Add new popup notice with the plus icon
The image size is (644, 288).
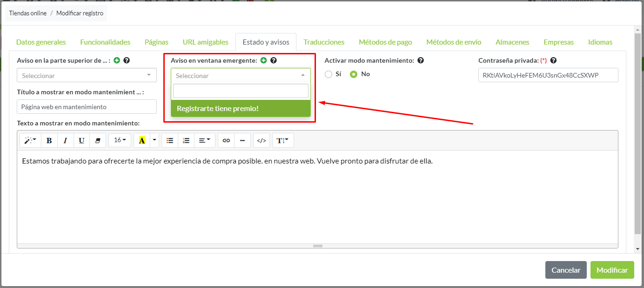(x=263, y=60)
